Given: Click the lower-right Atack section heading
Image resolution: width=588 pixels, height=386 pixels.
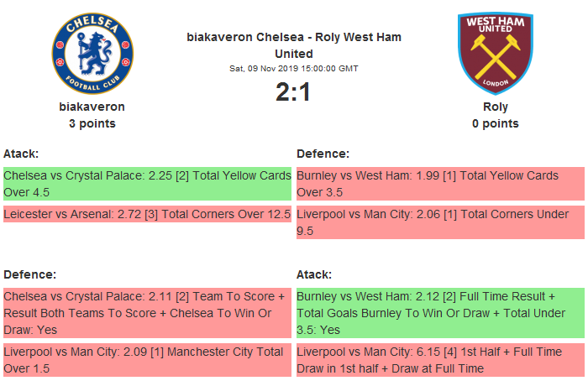Looking at the screenshot, I should click(314, 274).
